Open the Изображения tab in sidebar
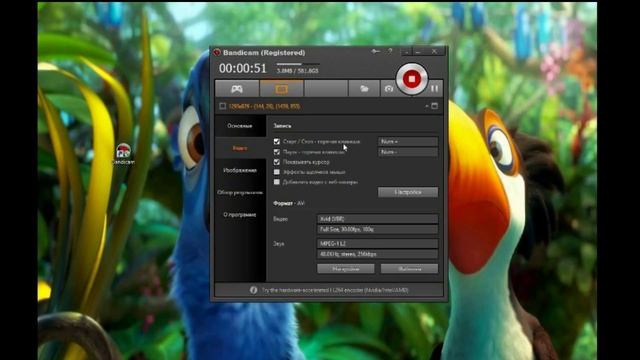 coord(240,170)
